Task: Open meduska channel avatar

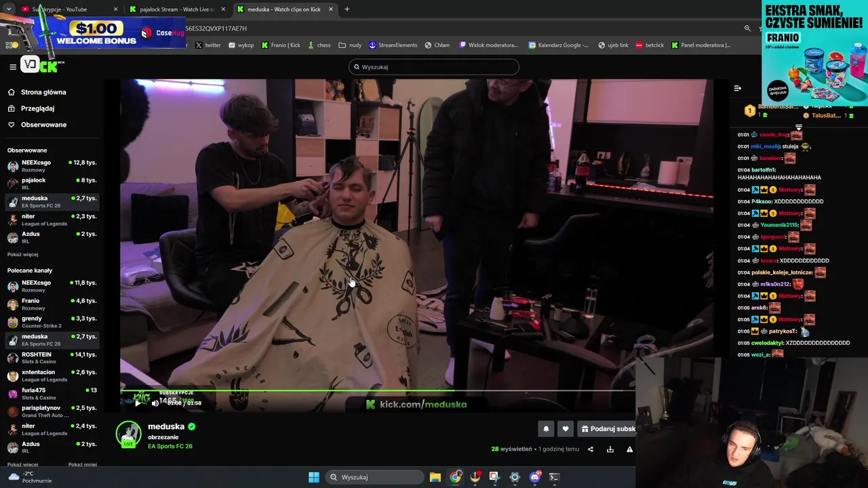Action: 129,434
